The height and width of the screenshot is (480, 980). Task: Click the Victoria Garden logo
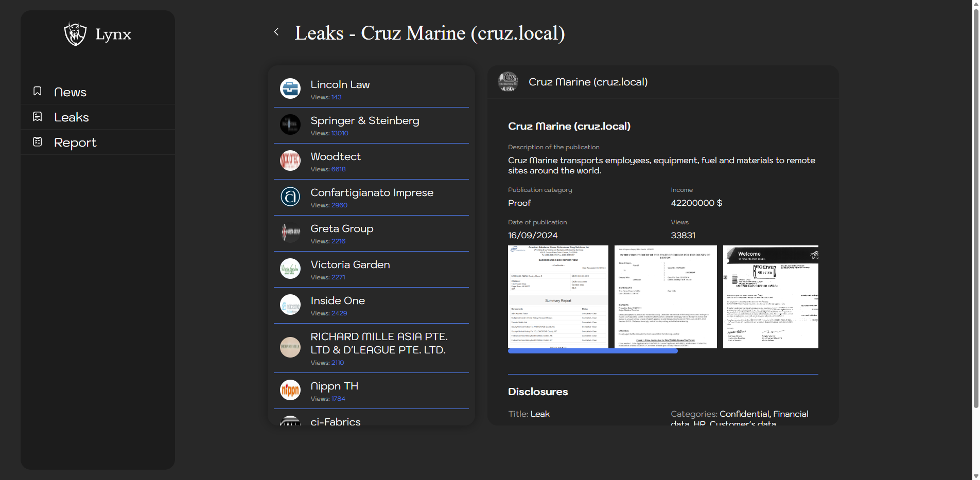290,269
